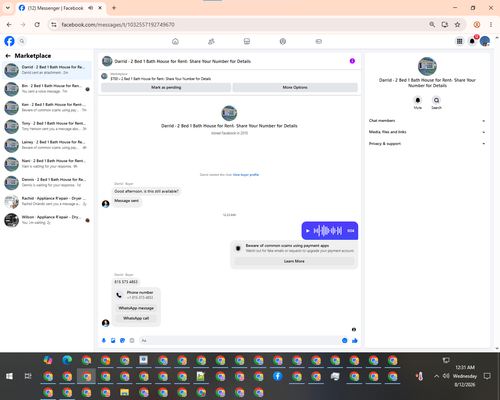Expand the Media, files and links section
The image size is (500, 400).
(427, 132)
